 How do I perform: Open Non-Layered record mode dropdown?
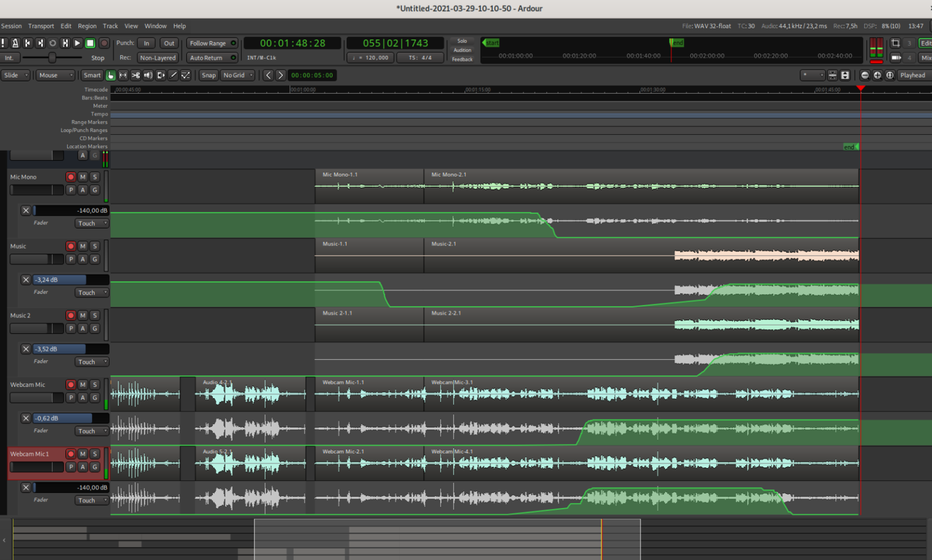[158, 58]
